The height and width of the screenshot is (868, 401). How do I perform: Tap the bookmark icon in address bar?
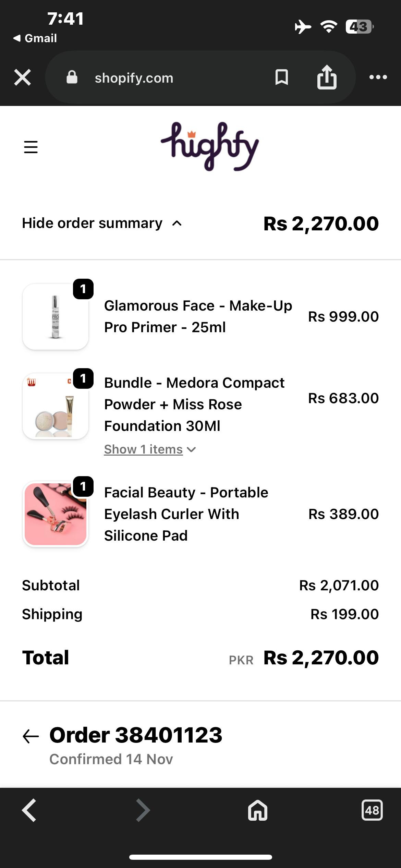(x=281, y=77)
